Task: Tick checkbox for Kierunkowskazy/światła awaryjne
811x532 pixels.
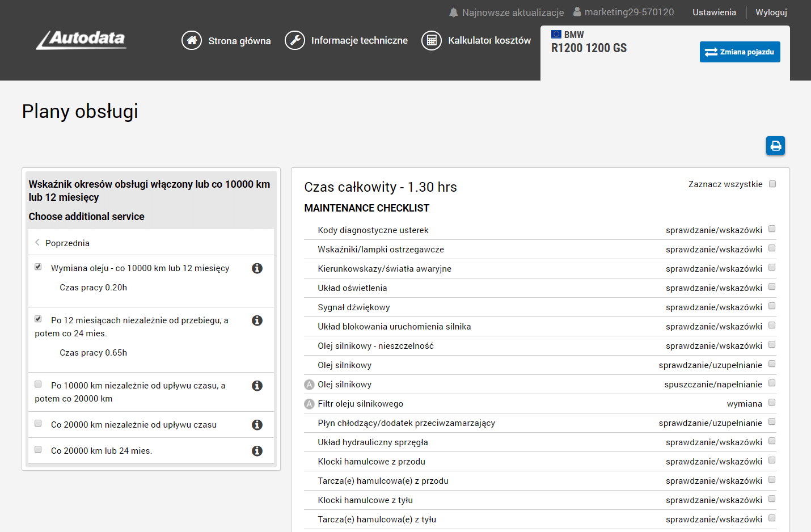Action: coord(772,268)
